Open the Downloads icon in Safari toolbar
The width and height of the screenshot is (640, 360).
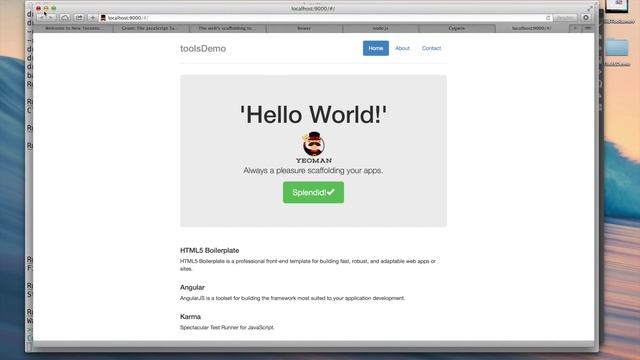pyautogui.click(x=586, y=18)
